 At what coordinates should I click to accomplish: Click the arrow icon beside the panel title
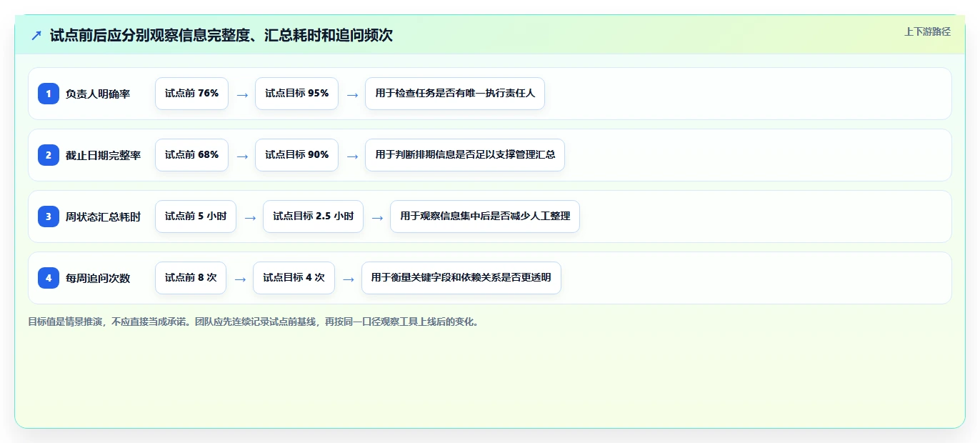(x=36, y=36)
